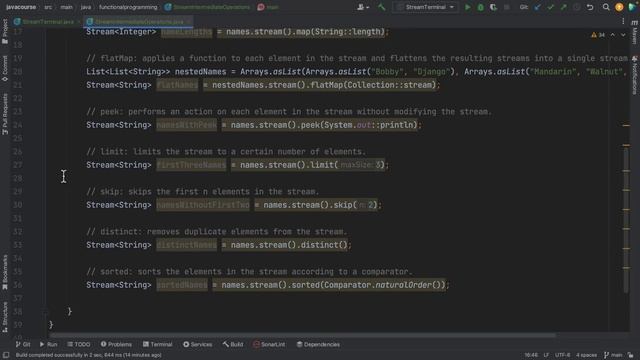Open the Notifications tool window on the right stripe
This screenshot has width=640, height=360.
[x=634, y=75]
